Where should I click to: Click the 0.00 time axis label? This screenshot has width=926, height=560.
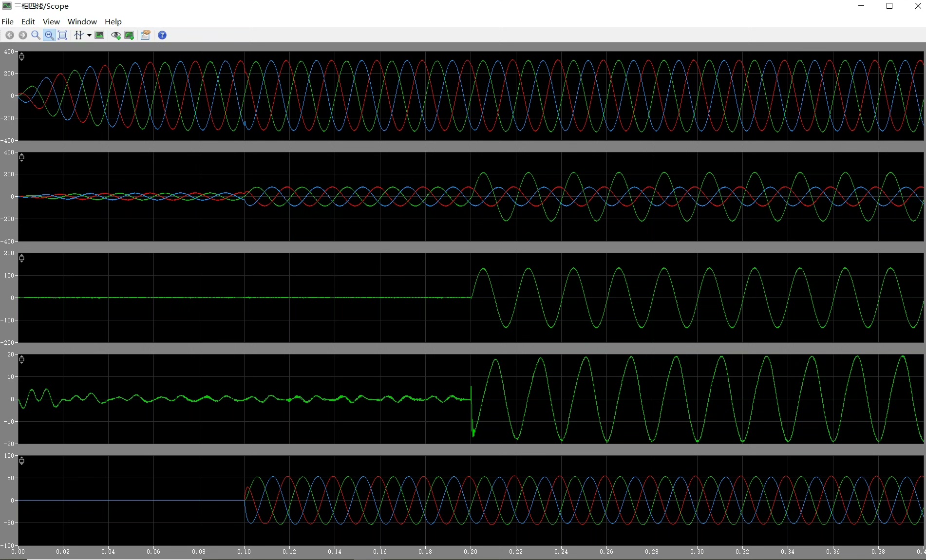pyautogui.click(x=18, y=551)
